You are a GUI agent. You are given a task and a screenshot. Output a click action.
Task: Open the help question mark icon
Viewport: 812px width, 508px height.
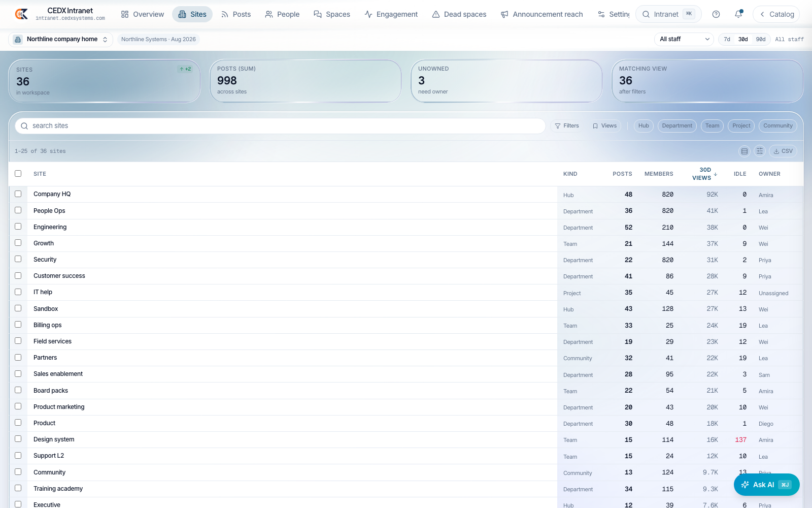click(716, 14)
